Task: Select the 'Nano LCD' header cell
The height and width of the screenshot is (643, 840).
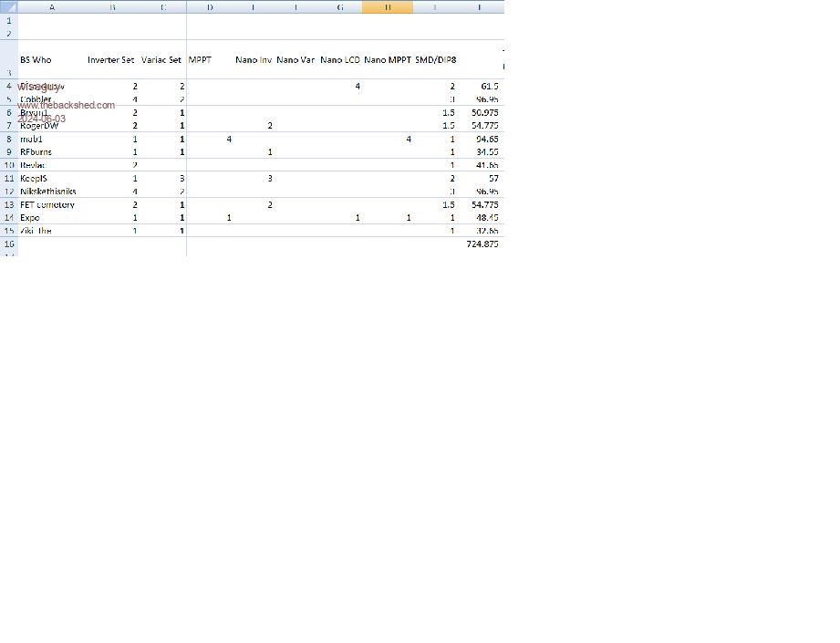Action: tap(340, 59)
